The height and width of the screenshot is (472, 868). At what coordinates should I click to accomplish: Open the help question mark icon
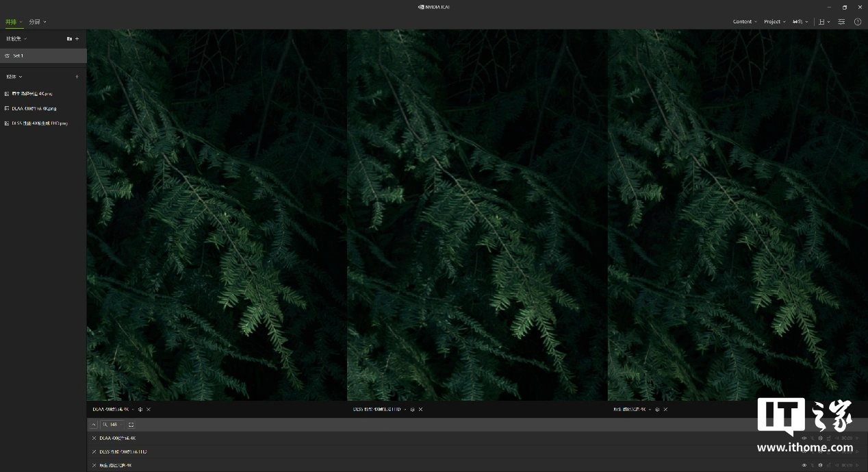click(858, 22)
